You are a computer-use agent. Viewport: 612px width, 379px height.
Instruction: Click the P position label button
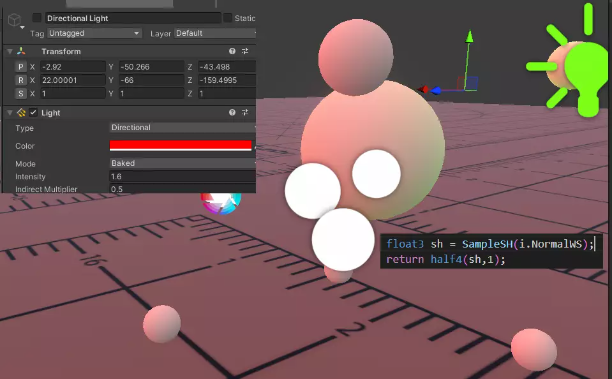(21, 67)
